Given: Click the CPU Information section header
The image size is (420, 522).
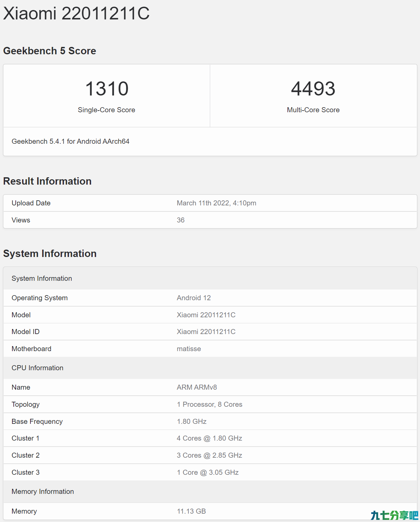Looking at the screenshot, I should point(210,368).
